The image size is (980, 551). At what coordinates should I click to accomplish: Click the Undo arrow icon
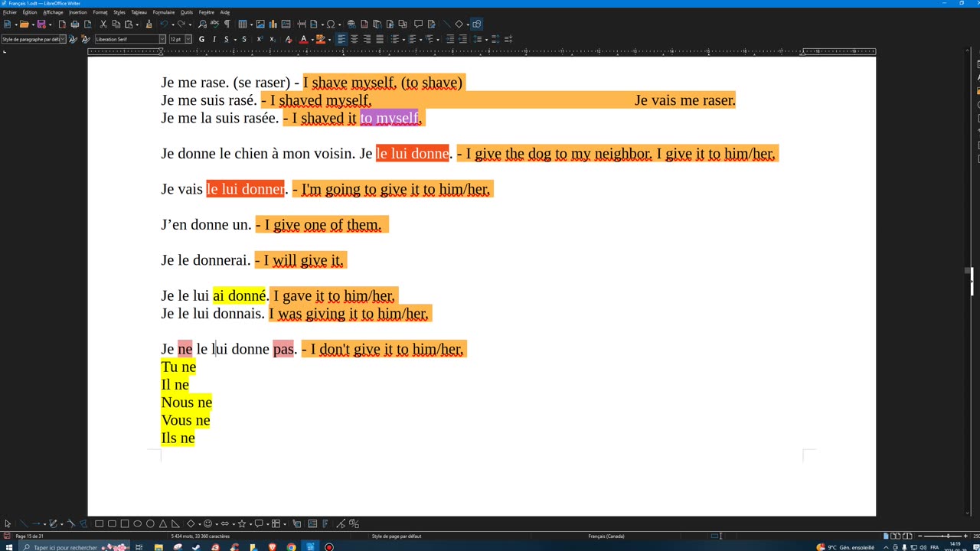[x=164, y=24]
